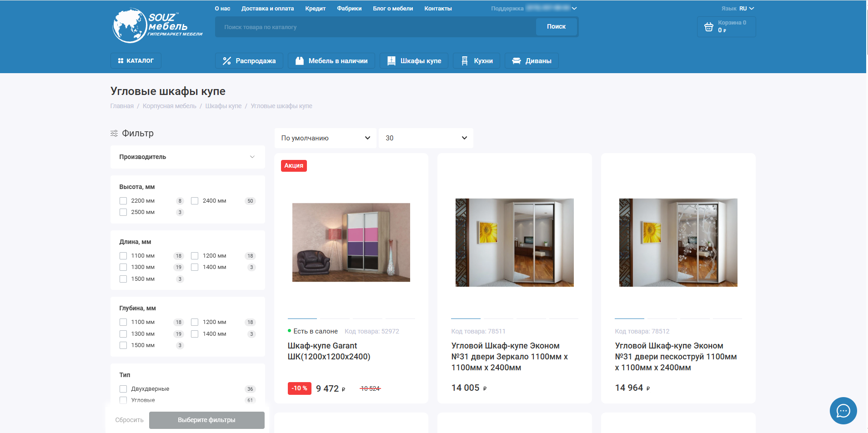Tick the Длина 1400 мм checkbox
The width and height of the screenshot is (868, 433).
click(195, 267)
